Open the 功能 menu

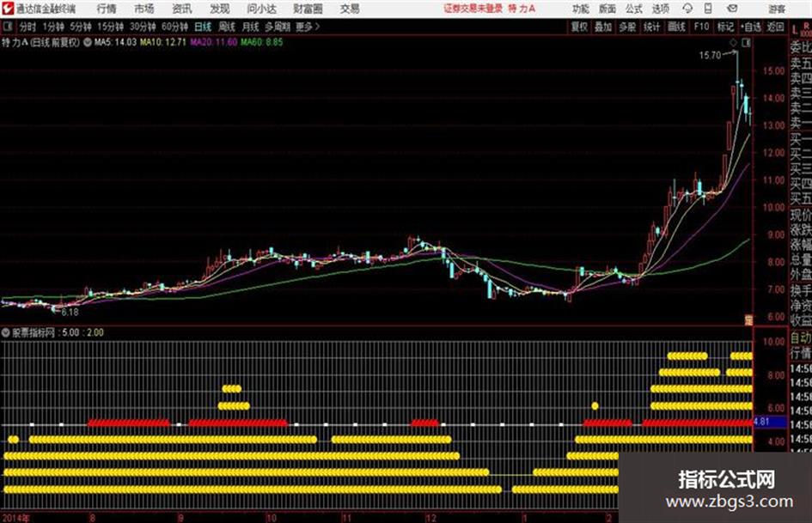point(581,9)
